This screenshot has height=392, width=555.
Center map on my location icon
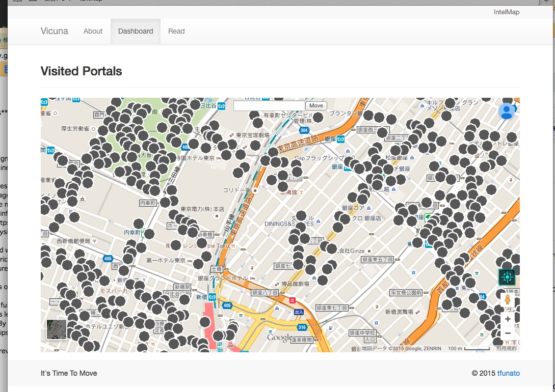(x=507, y=277)
